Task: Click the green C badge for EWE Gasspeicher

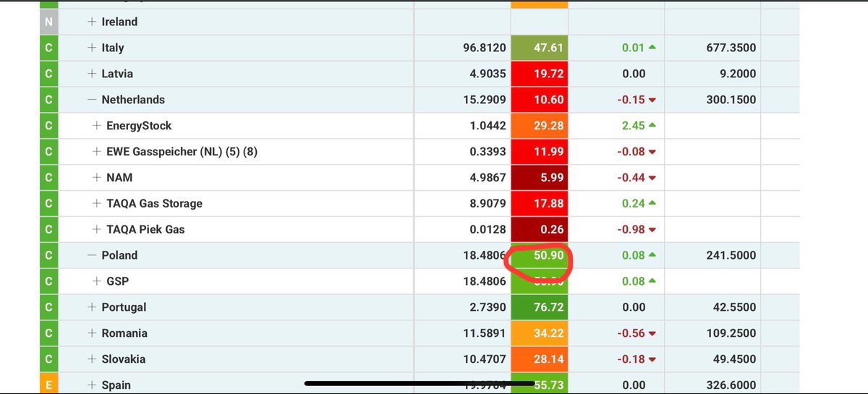Action: click(x=48, y=152)
